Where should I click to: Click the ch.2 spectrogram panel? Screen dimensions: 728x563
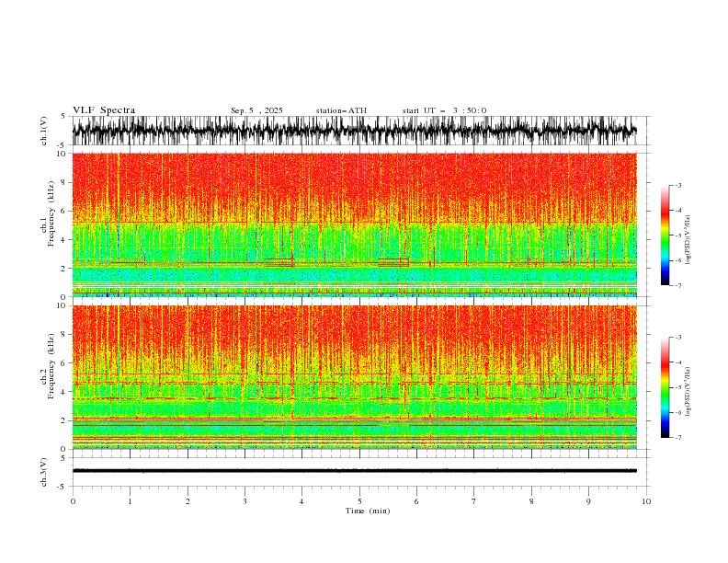click(x=354, y=377)
